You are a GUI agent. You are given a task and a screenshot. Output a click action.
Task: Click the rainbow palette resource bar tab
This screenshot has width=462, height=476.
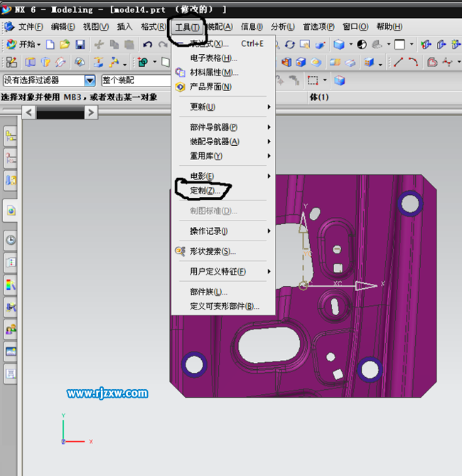point(11,285)
